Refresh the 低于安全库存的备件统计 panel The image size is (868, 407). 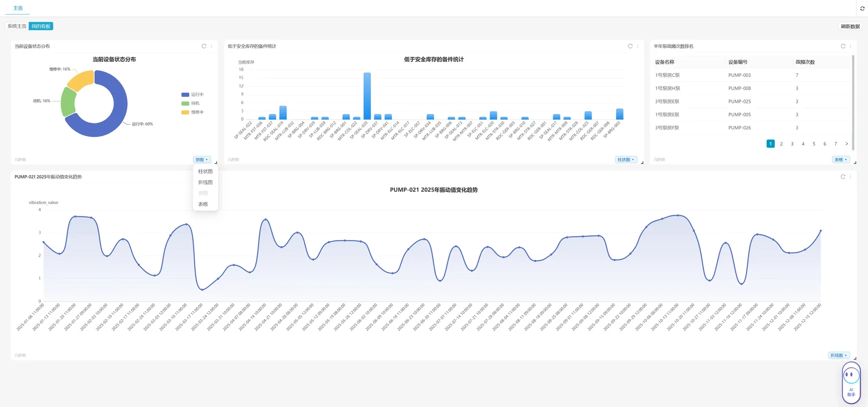pos(630,46)
